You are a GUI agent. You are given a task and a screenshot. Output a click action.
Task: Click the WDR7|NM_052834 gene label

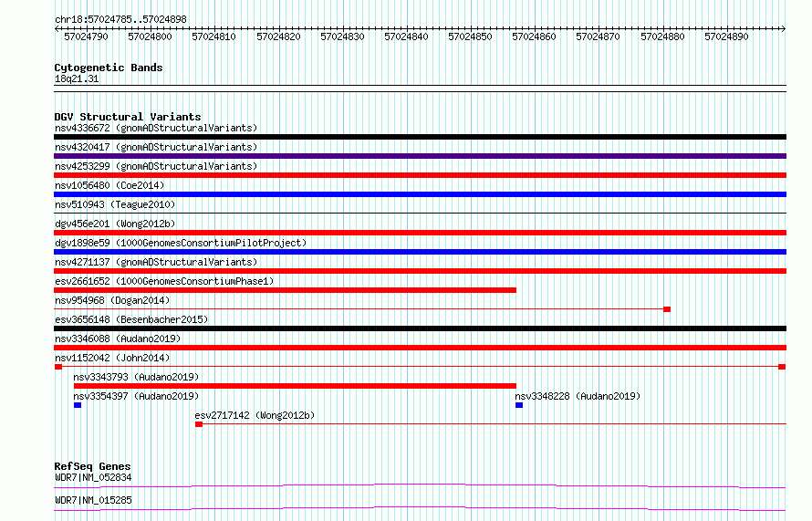pos(93,477)
